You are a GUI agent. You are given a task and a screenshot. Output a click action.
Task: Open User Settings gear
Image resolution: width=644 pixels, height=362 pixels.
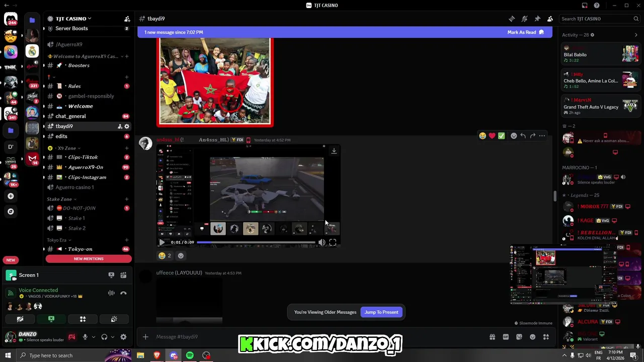123,337
